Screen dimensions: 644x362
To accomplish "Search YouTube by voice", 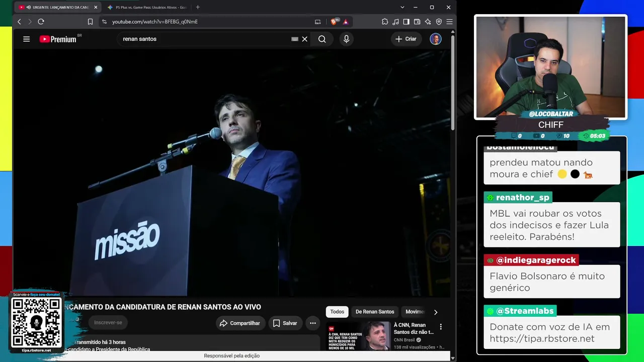I will coord(346,39).
